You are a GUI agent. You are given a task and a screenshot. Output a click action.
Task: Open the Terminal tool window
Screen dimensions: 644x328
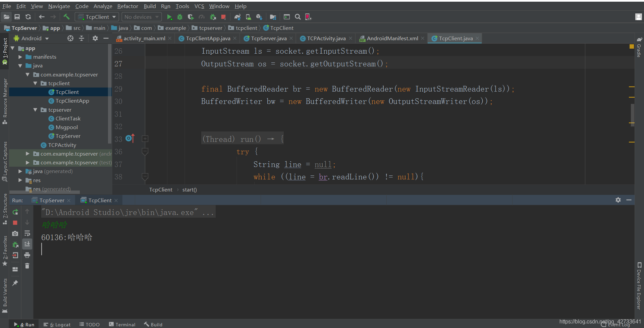(122, 325)
